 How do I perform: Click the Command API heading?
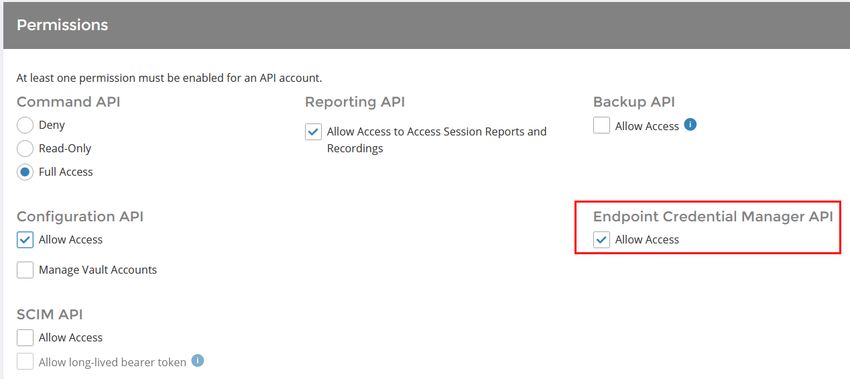tap(68, 102)
